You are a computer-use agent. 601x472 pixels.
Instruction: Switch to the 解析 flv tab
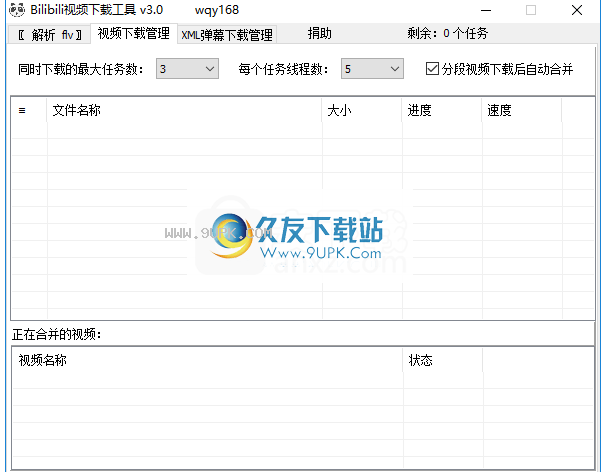tap(49, 35)
